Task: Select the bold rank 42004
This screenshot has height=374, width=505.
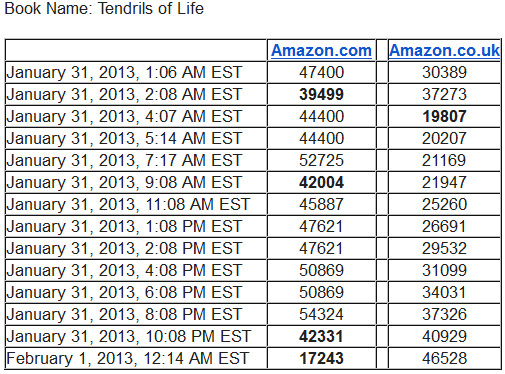Action: coord(321,182)
